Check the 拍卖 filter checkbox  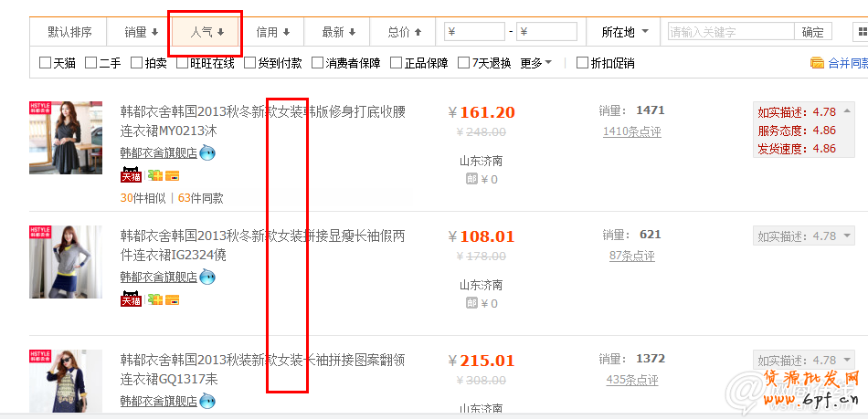[136, 63]
